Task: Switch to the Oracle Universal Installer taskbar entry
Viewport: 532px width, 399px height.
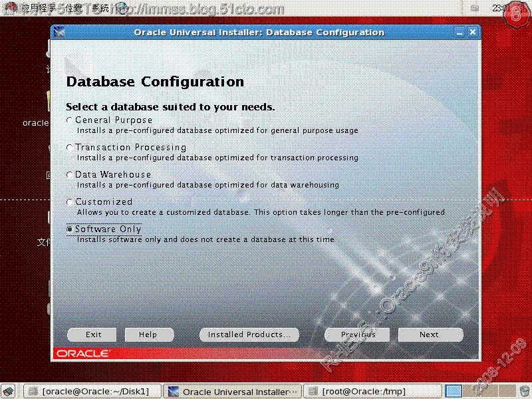Action: (232, 391)
